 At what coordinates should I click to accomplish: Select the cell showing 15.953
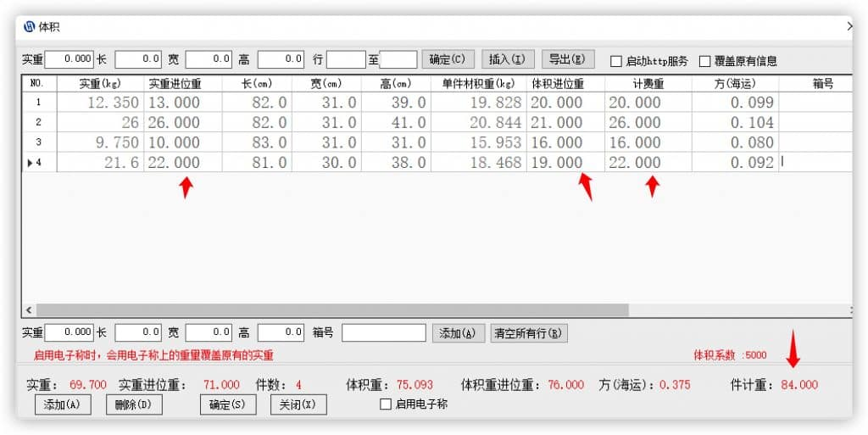479,142
